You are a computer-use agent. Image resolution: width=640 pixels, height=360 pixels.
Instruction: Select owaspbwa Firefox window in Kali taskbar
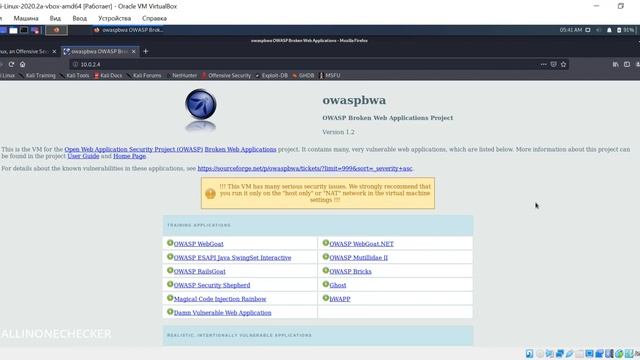click(x=128, y=30)
